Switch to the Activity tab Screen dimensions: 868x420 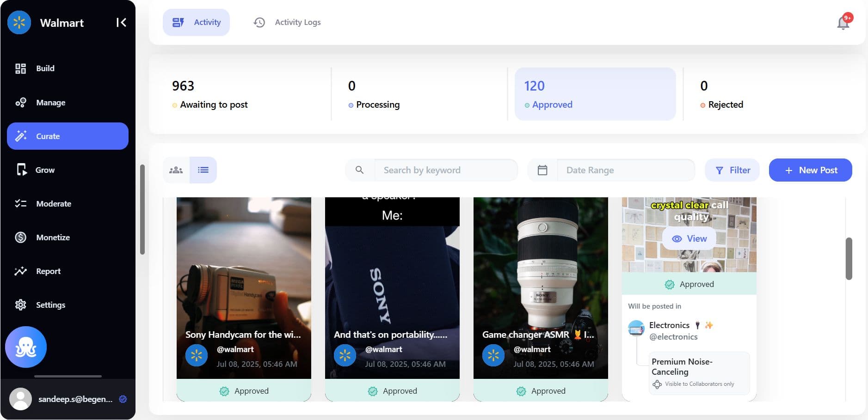click(x=196, y=22)
